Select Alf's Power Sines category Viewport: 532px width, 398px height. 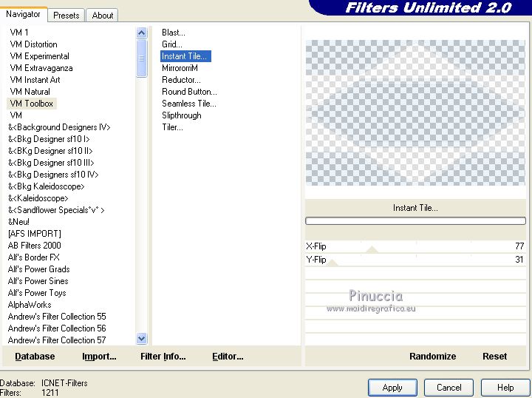click(38, 281)
